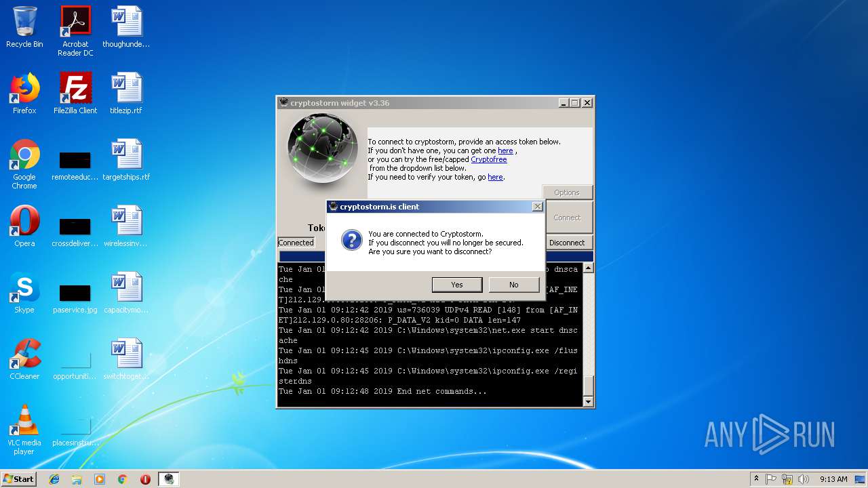
Task: Open the Windows Start menu
Action: tap(19, 479)
